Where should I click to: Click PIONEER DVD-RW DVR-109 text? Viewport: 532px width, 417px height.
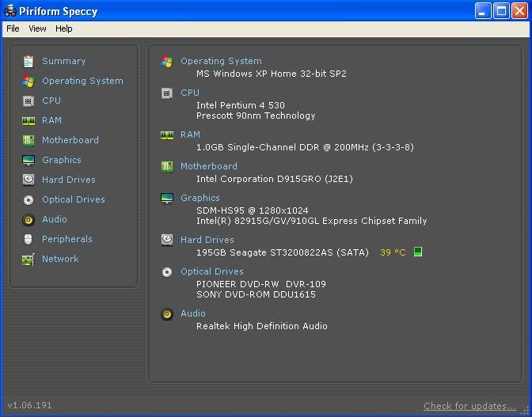pyautogui.click(x=261, y=284)
